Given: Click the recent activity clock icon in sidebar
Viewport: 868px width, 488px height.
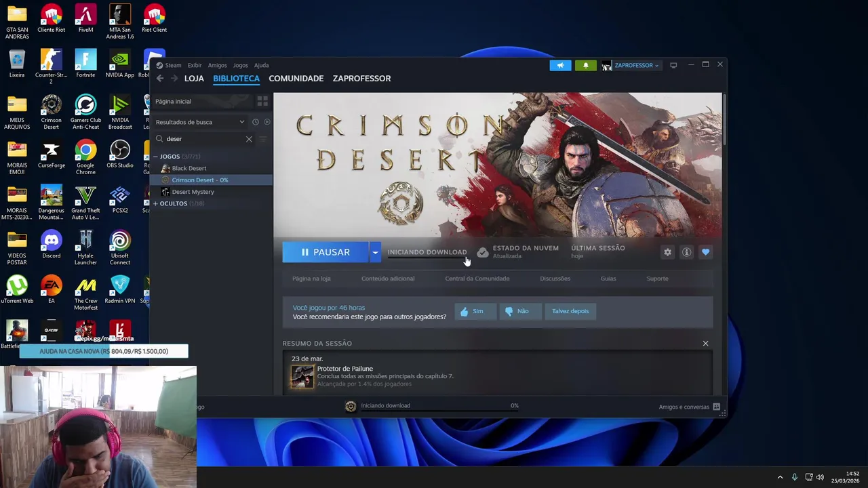Looking at the screenshot, I should [256, 122].
